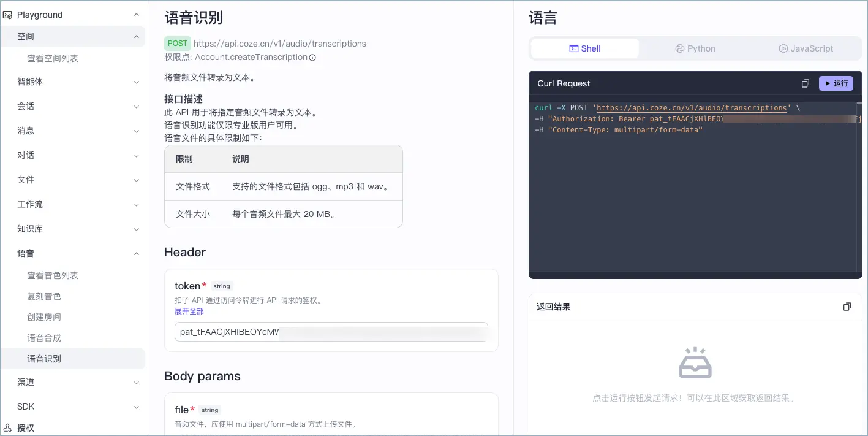Click the 授权 icon at sidebar bottom
The image size is (868, 436).
tap(8, 428)
